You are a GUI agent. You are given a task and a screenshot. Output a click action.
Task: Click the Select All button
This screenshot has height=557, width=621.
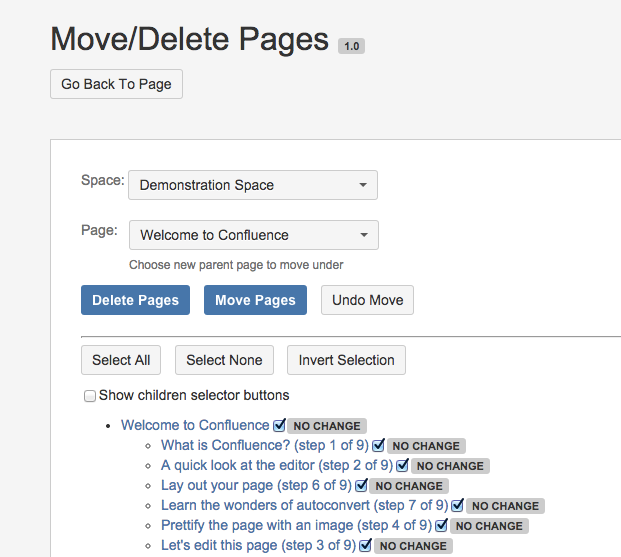[121, 360]
